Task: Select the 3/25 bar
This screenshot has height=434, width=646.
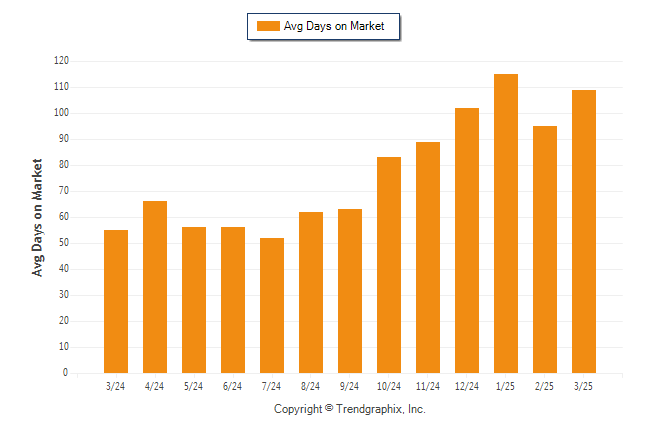Action: pyautogui.click(x=584, y=232)
